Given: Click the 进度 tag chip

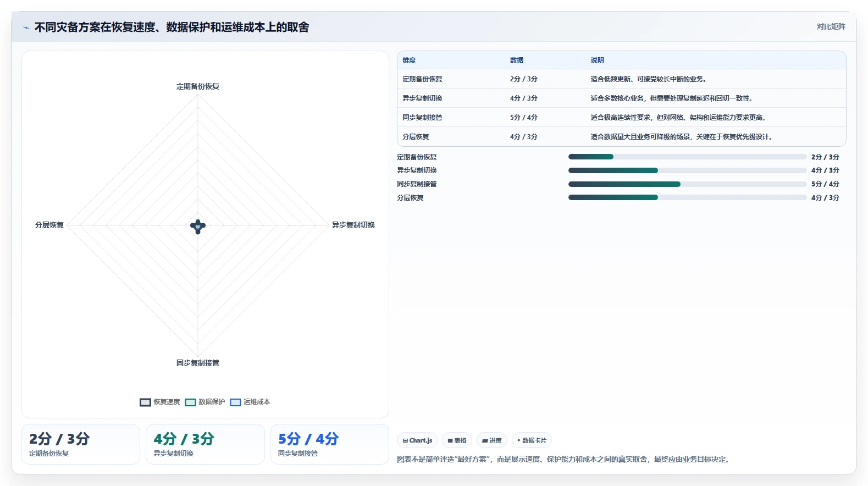Looking at the screenshot, I should [x=492, y=440].
